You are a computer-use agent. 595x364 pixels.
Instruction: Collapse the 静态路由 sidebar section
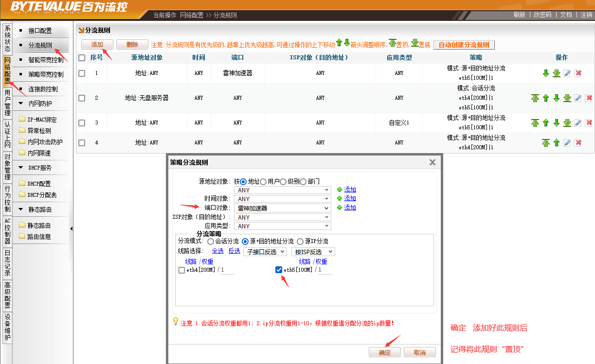pos(21,210)
